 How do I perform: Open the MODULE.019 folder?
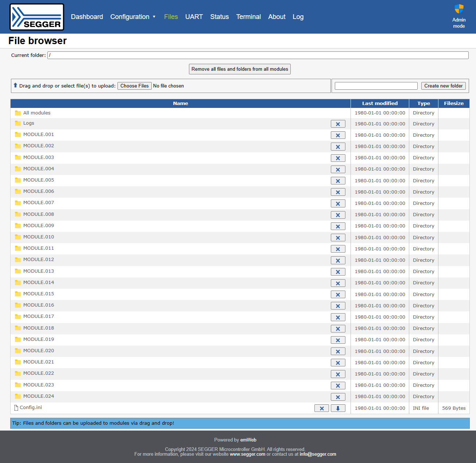(39, 339)
